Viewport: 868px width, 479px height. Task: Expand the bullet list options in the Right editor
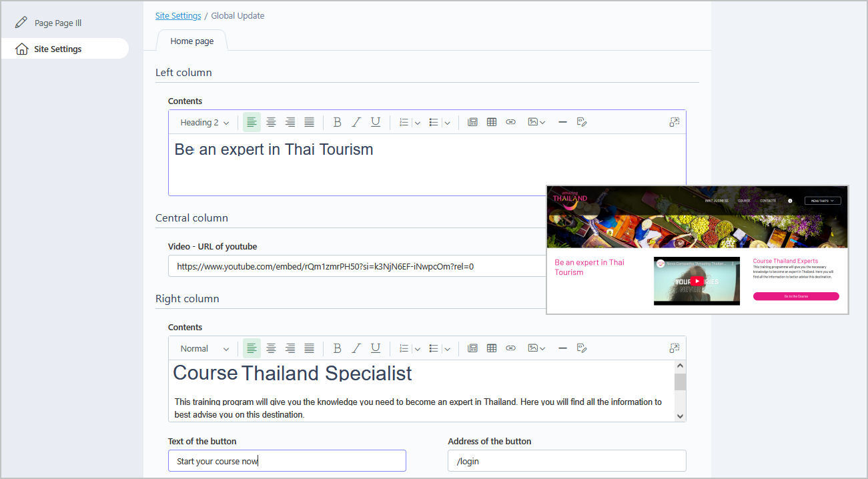point(447,348)
